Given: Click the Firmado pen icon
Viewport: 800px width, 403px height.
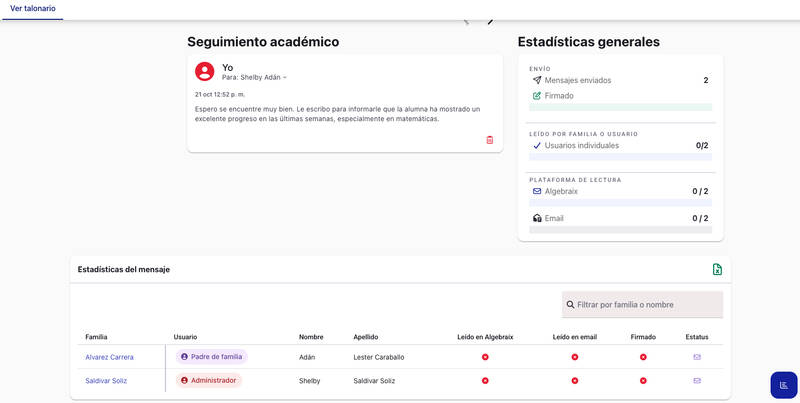Looking at the screenshot, I should (537, 96).
